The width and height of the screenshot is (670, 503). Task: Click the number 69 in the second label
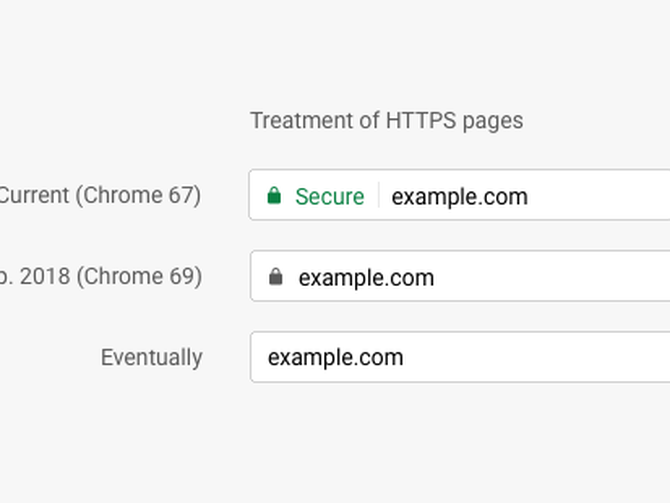coord(182,277)
